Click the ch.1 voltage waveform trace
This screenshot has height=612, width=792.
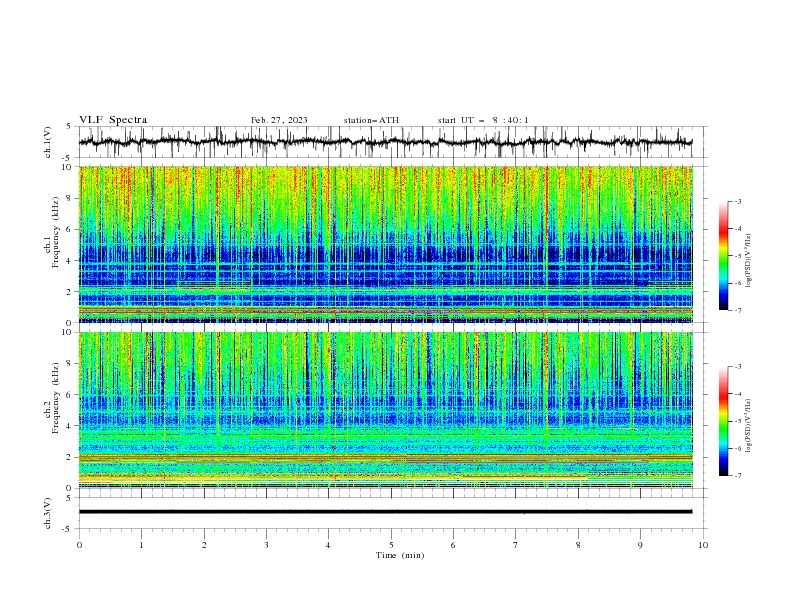point(385,142)
